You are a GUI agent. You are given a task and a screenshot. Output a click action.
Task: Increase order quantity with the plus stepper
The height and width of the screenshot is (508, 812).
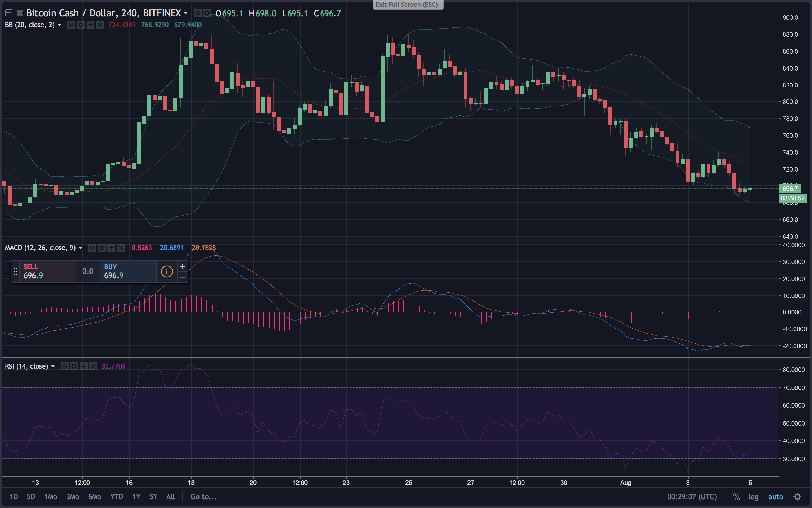tap(182, 266)
